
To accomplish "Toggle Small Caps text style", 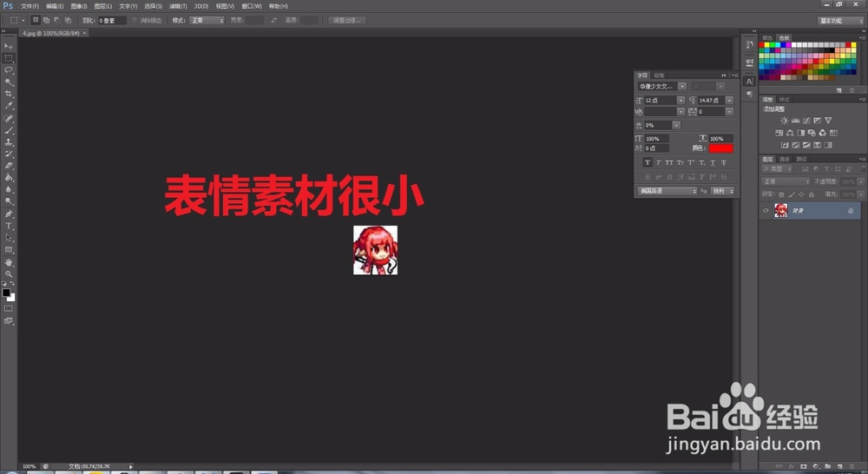I will tap(680, 163).
